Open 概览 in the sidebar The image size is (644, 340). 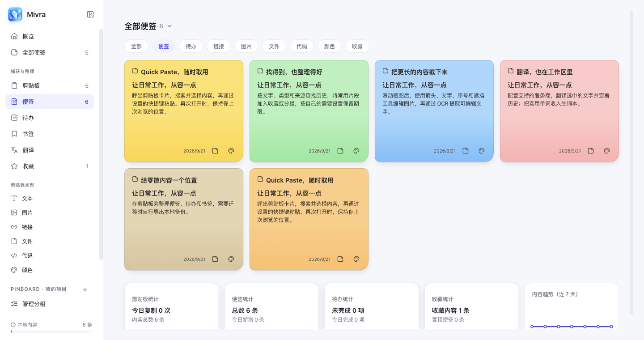(x=50, y=36)
